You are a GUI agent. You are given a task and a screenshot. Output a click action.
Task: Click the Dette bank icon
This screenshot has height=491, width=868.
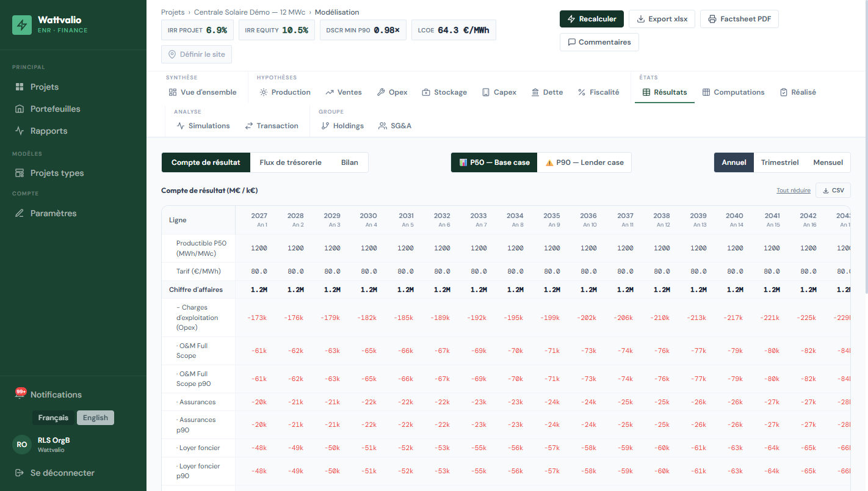point(535,92)
